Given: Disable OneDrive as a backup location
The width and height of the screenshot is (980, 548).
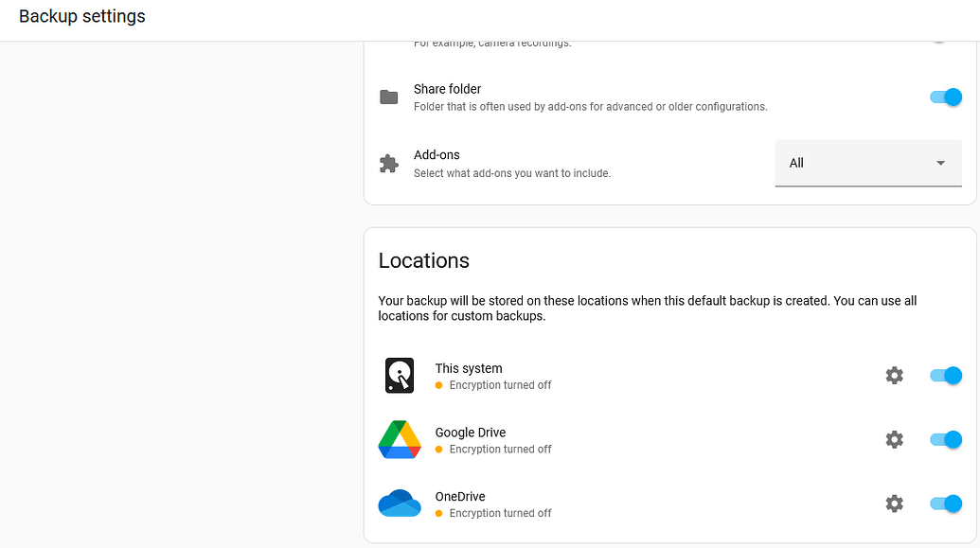Looking at the screenshot, I should click(x=945, y=504).
